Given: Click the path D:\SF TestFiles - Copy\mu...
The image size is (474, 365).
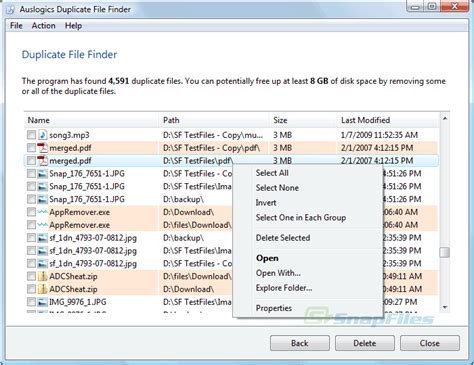Looking at the screenshot, I should point(213,135).
